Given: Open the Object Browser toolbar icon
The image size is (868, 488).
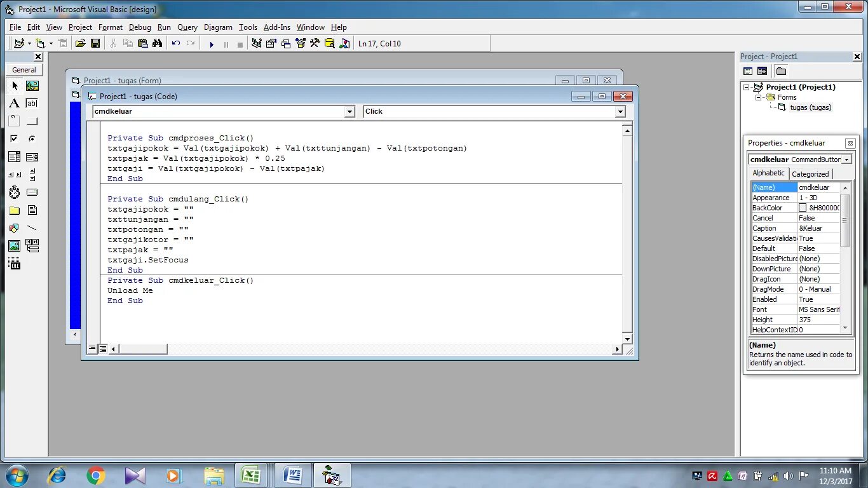Looking at the screenshot, I should pyautogui.click(x=301, y=43).
